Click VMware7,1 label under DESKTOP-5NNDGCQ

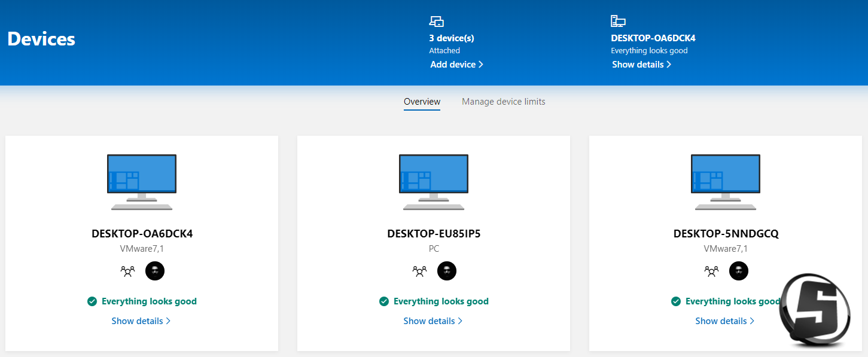point(726,249)
